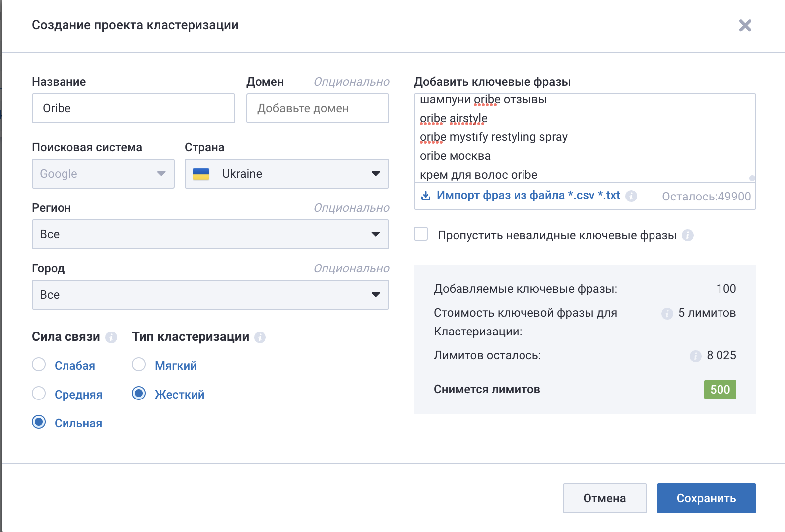
Task: Open the Google search engine dropdown
Action: (x=103, y=174)
